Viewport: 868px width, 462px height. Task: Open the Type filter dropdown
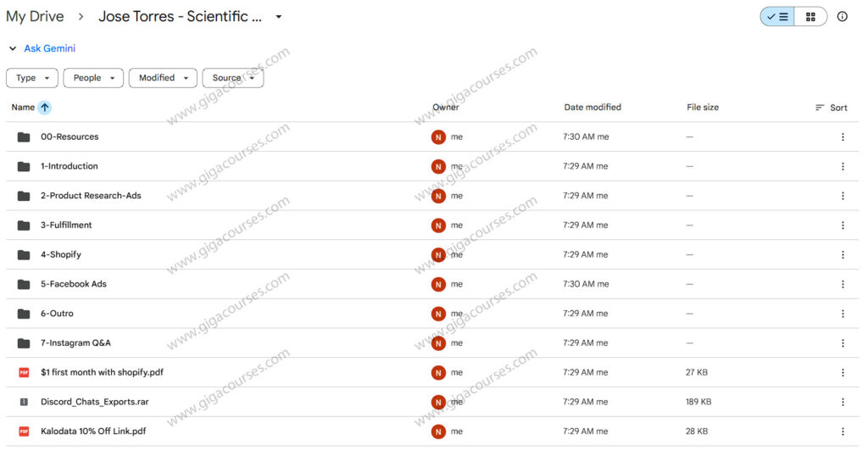(x=32, y=78)
